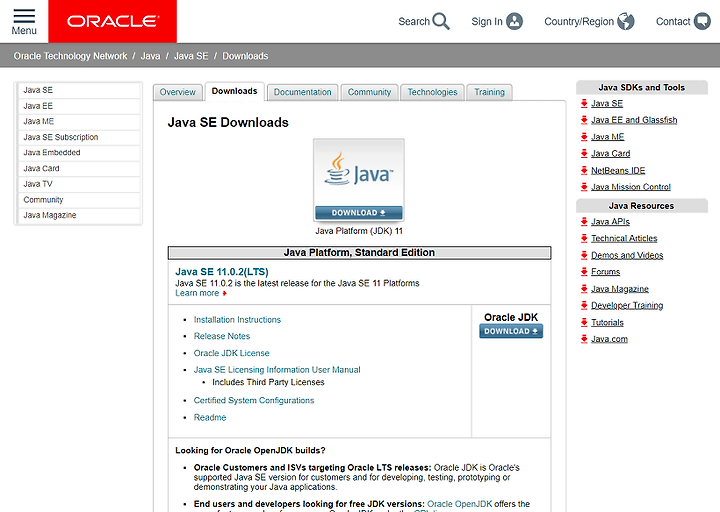Select the Downloads tab

point(234,91)
